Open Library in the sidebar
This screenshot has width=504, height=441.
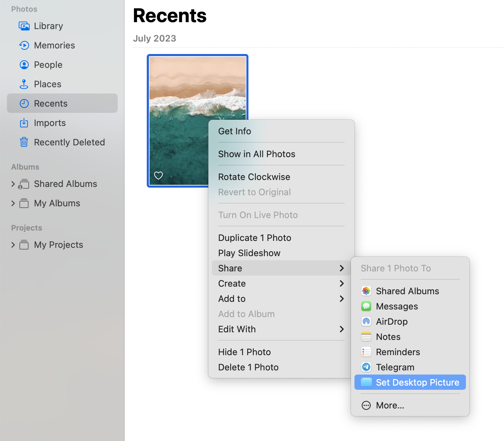click(62, 26)
